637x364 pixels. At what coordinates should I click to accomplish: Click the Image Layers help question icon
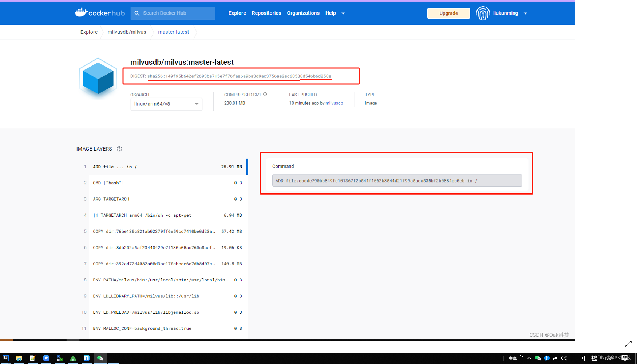point(119,149)
